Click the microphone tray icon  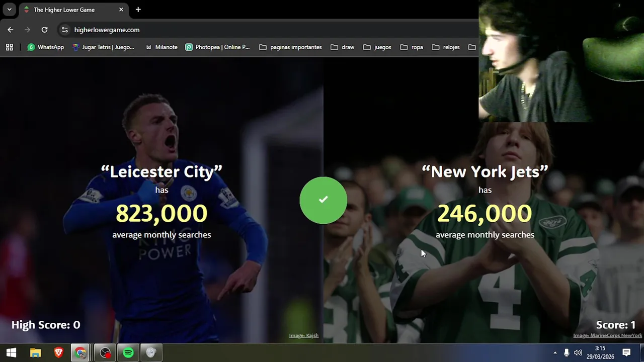click(x=567, y=353)
